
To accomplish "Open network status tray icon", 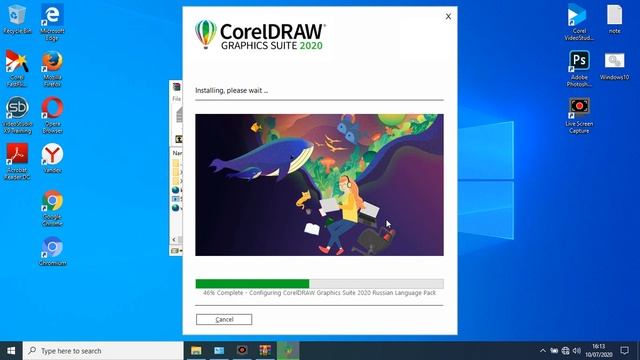I will coord(565,351).
